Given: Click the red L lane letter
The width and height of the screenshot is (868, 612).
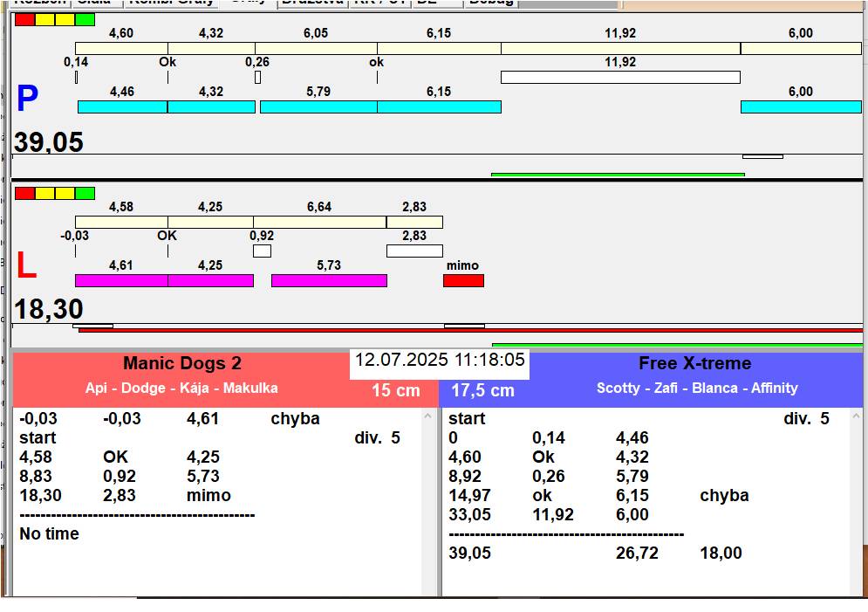Looking at the screenshot, I should pyautogui.click(x=27, y=266).
